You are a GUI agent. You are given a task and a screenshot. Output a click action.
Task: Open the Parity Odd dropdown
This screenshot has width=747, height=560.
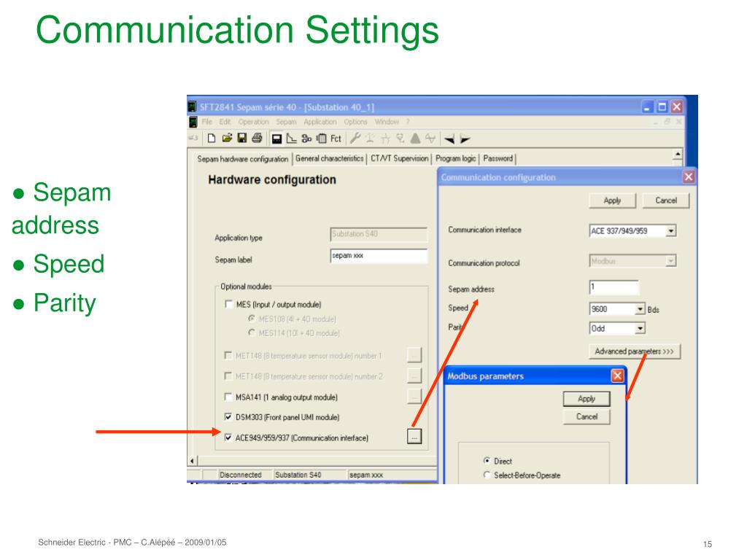(x=640, y=328)
